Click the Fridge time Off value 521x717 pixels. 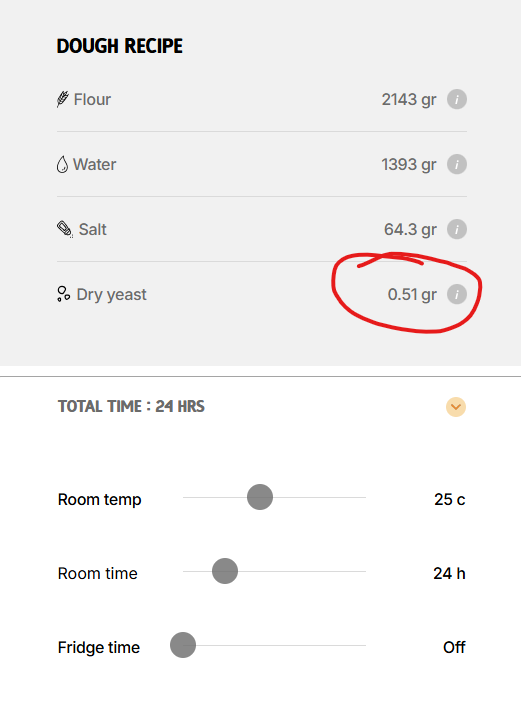[x=454, y=647]
